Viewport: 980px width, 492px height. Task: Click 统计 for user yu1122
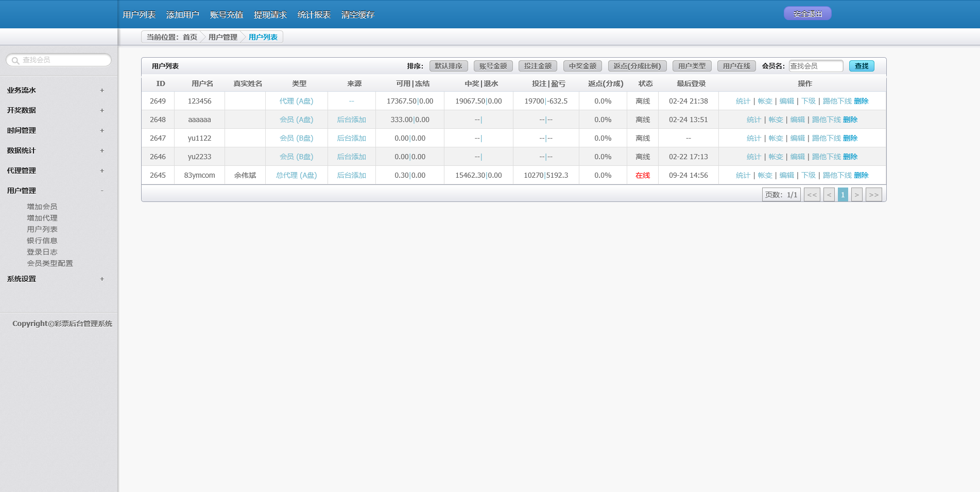[754, 138]
